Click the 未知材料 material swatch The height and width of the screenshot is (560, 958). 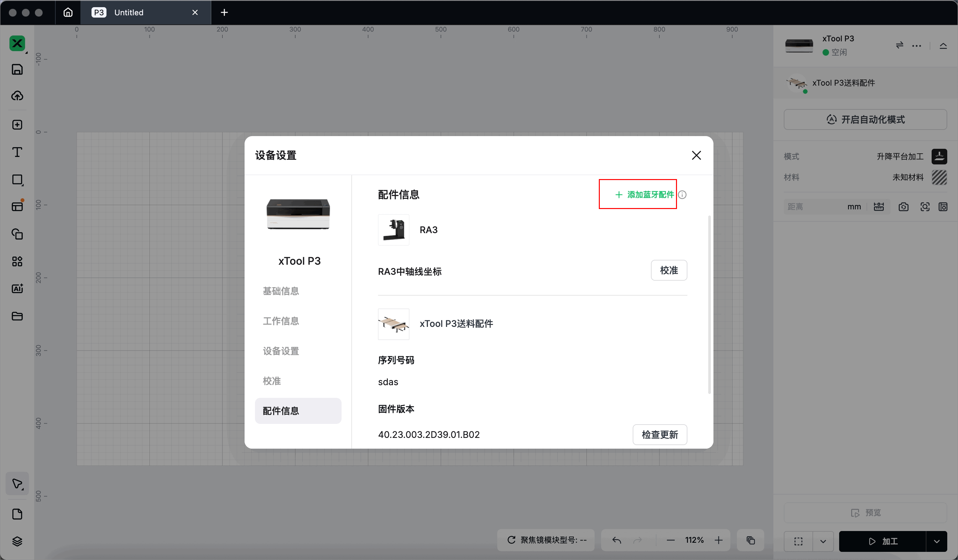[x=939, y=177]
